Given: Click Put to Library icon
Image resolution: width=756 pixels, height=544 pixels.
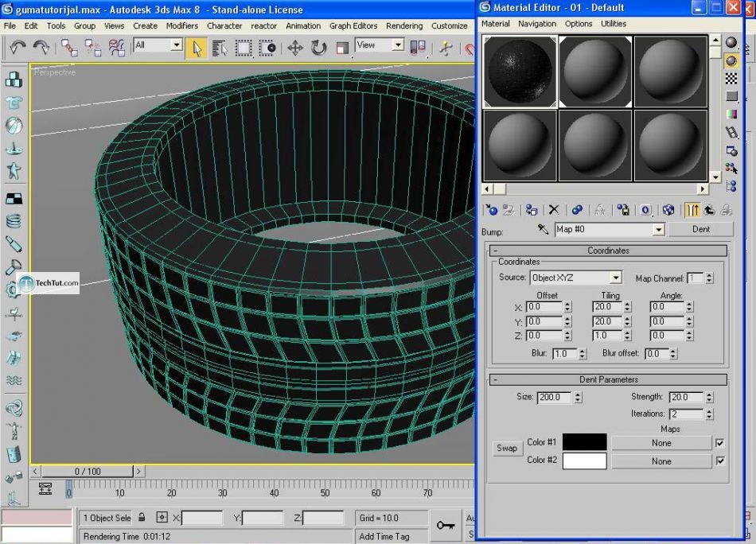Looking at the screenshot, I should 623,210.
